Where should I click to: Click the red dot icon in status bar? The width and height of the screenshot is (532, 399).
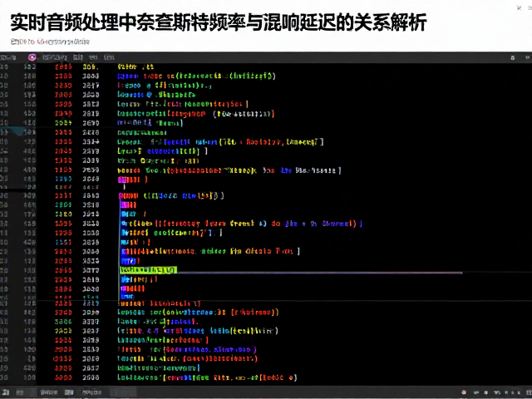tap(464, 392)
